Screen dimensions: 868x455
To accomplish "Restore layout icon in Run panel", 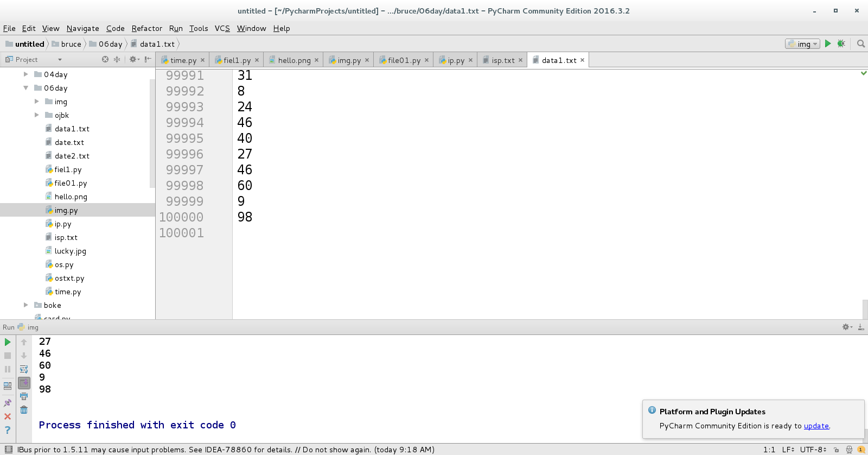I will 8,386.
